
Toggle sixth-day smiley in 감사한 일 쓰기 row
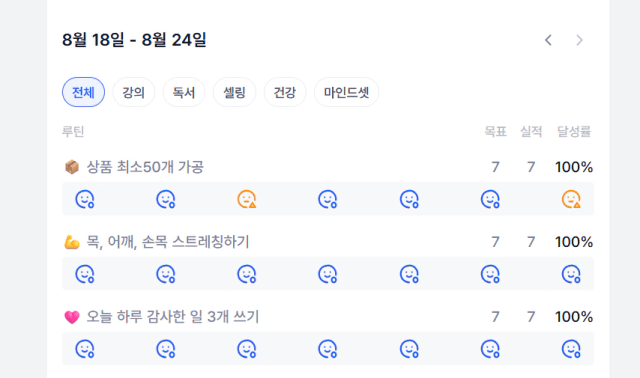tap(490, 349)
